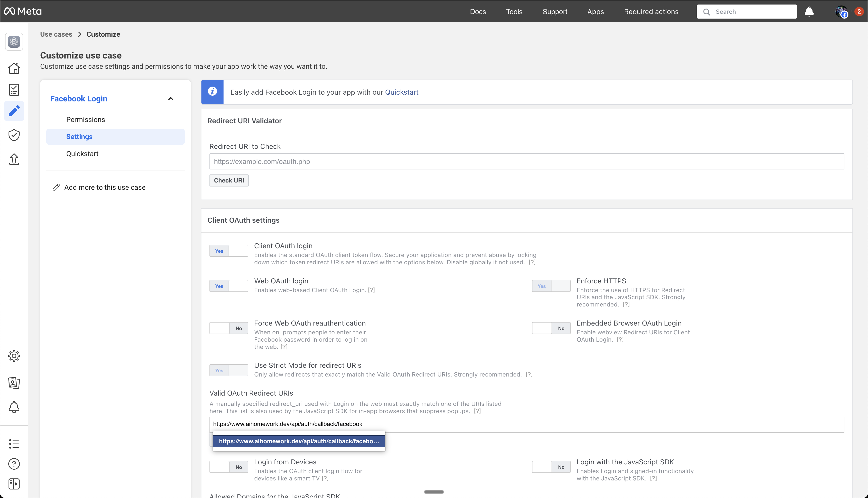Open the shield checkmark icon in the sidebar
This screenshot has width=868, height=498.
tap(14, 135)
